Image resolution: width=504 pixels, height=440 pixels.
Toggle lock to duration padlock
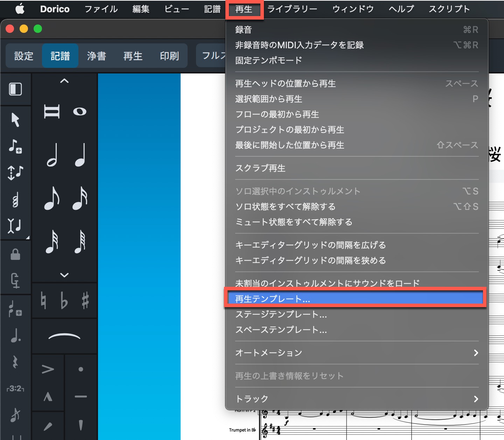tap(15, 254)
